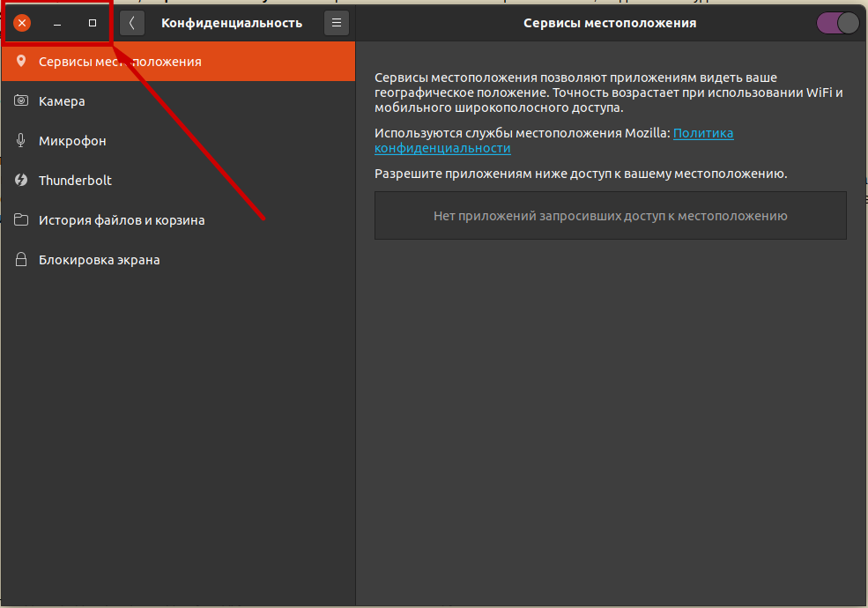Image resolution: width=868 pixels, height=608 pixels.
Task: Go back using the header arrow button
Action: (x=132, y=23)
